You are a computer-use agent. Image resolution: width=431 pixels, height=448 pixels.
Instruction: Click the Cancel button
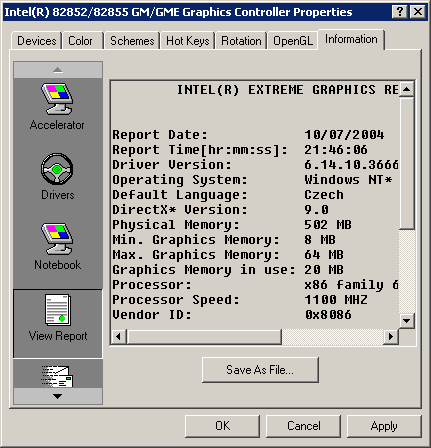coord(303,426)
